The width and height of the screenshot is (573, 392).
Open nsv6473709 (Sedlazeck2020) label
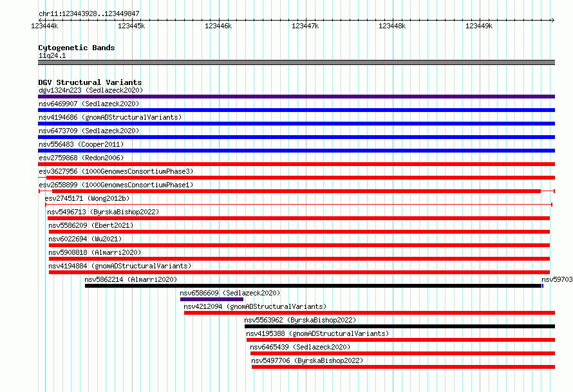(x=89, y=131)
